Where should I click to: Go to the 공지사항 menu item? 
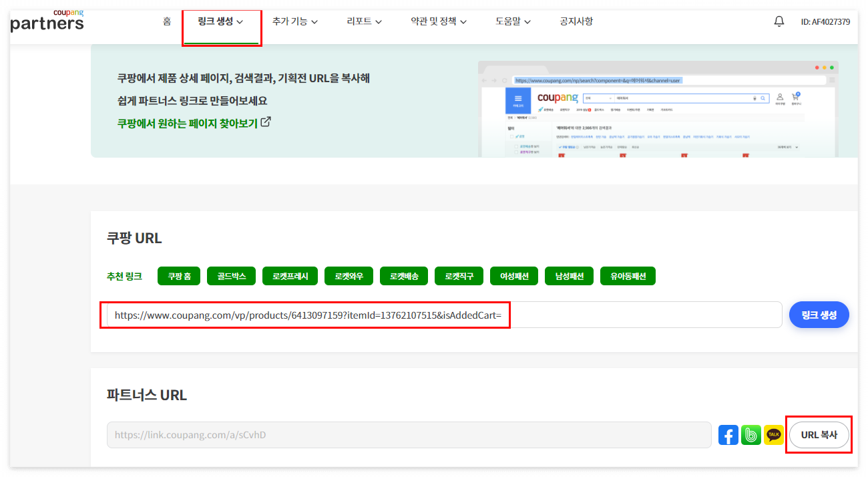576,21
